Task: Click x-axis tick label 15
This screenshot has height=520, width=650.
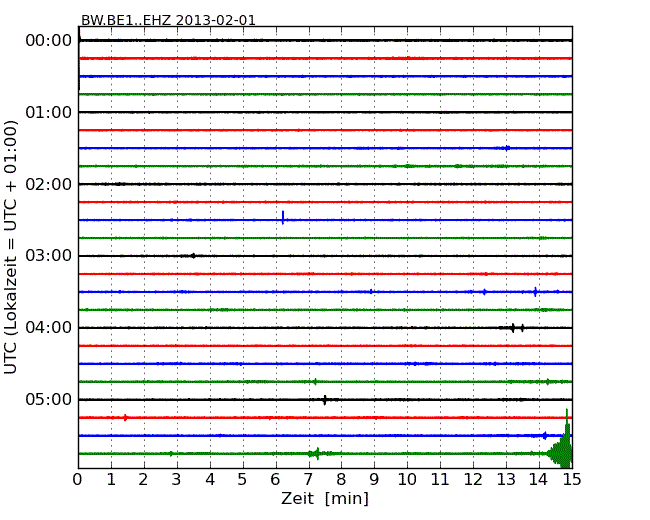Action: [x=572, y=480]
